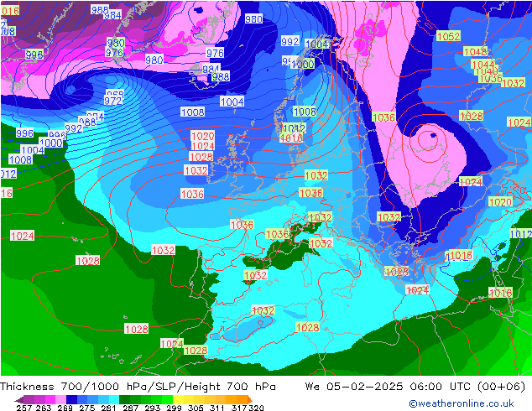Click the legend value 299
532x411 pixels.
point(174,408)
